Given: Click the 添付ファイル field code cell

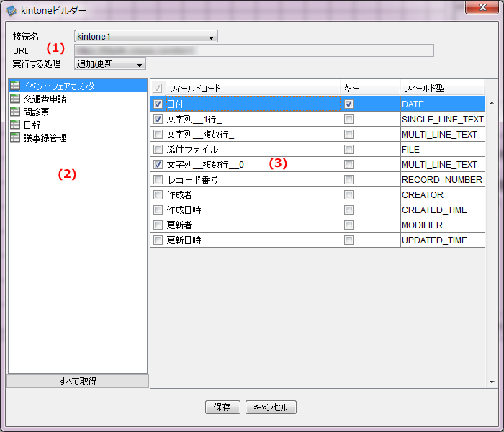Looking at the screenshot, I should tap(253, 149).
